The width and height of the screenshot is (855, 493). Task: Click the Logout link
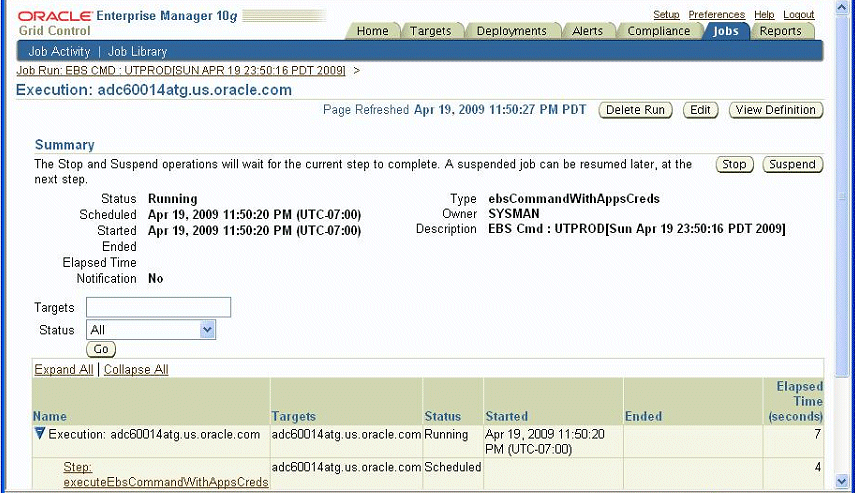(799, 15)
